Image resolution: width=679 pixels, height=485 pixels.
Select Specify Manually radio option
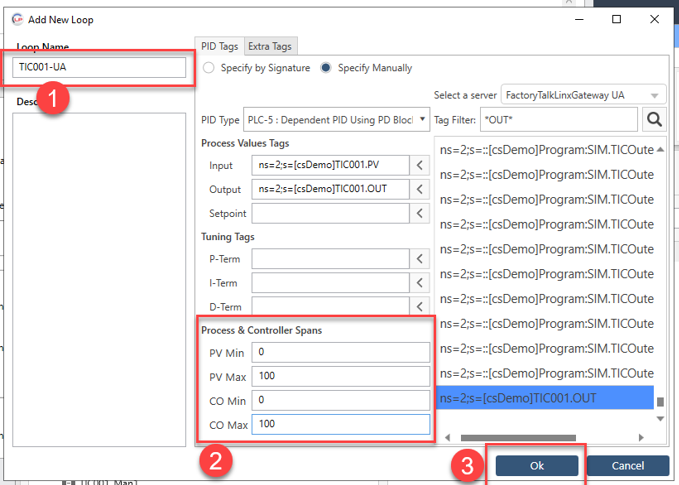(326, 68)
